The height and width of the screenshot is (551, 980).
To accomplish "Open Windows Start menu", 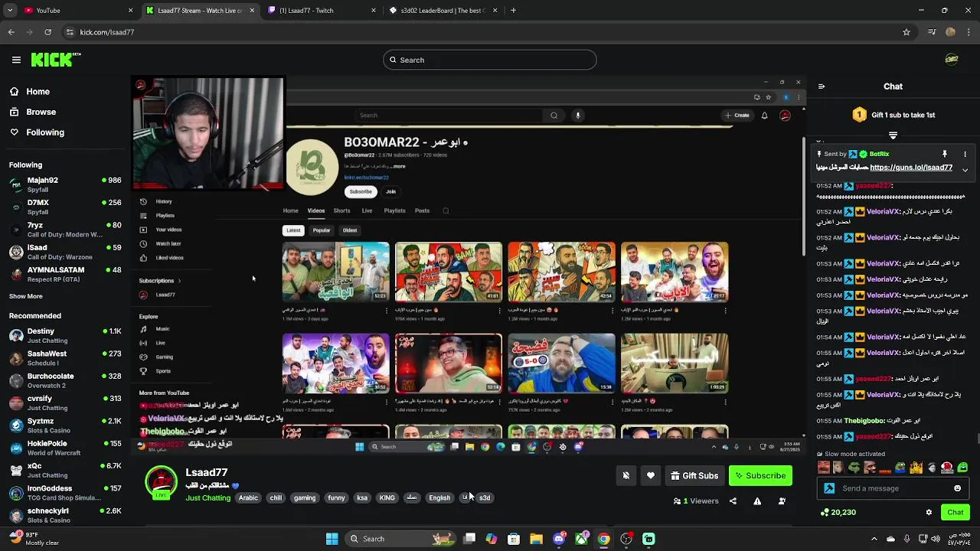I will pos(332,539).
